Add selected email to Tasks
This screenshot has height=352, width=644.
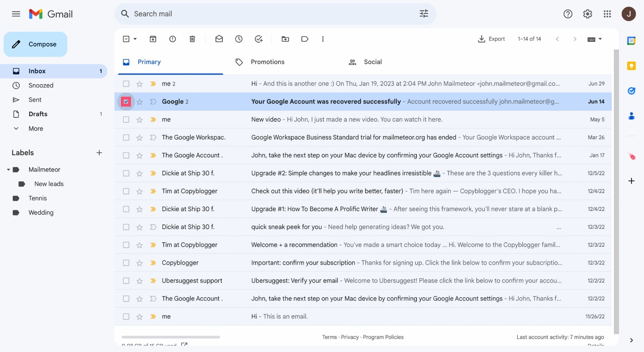point(259,39)
